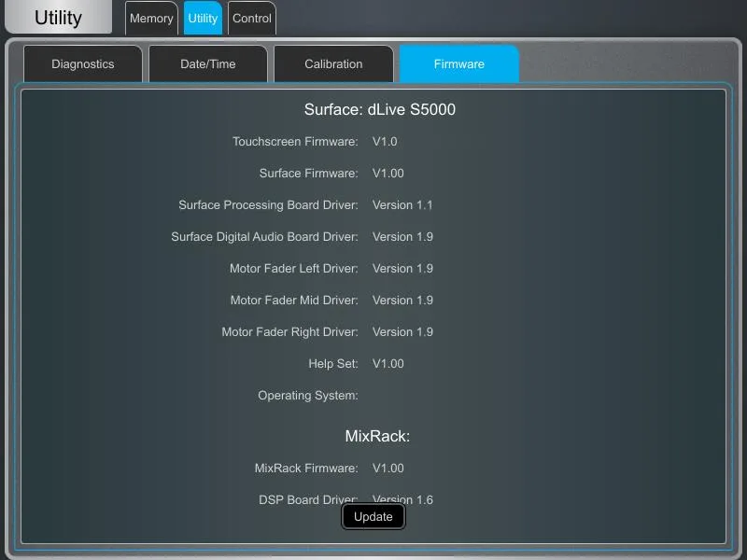Click Motor Fader Mid Driver version value
This screenshot has width=747, height=560.
coord(402,301)
